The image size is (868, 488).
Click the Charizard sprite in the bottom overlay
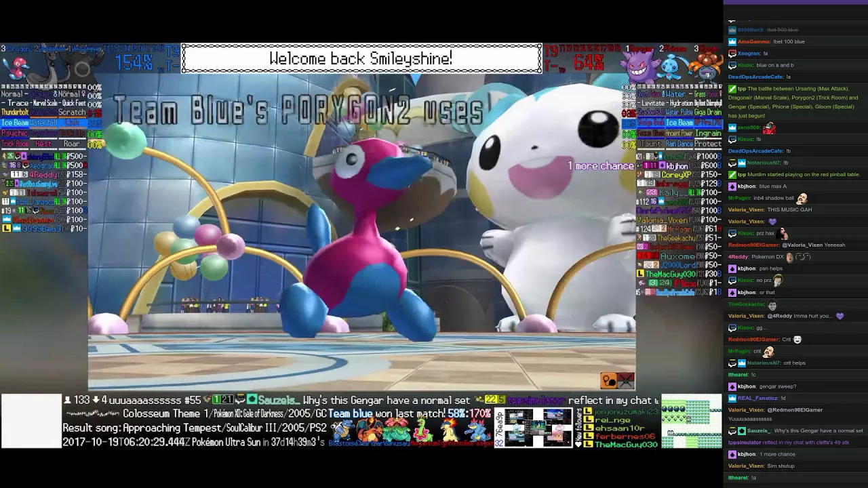coord(369,430)
